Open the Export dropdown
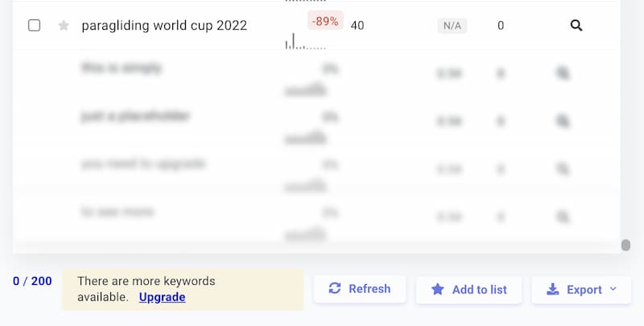644x326 pixels. point(581,290)
